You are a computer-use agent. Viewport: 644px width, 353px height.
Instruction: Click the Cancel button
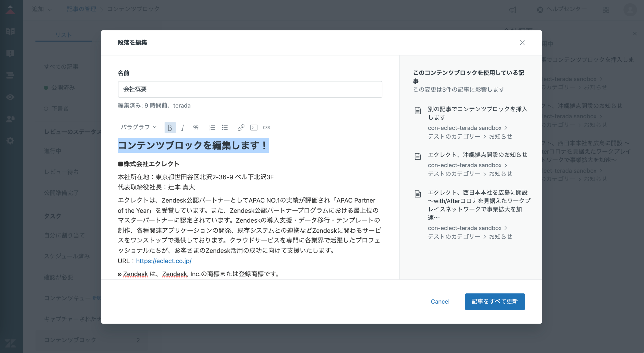[x=440, y=301]
